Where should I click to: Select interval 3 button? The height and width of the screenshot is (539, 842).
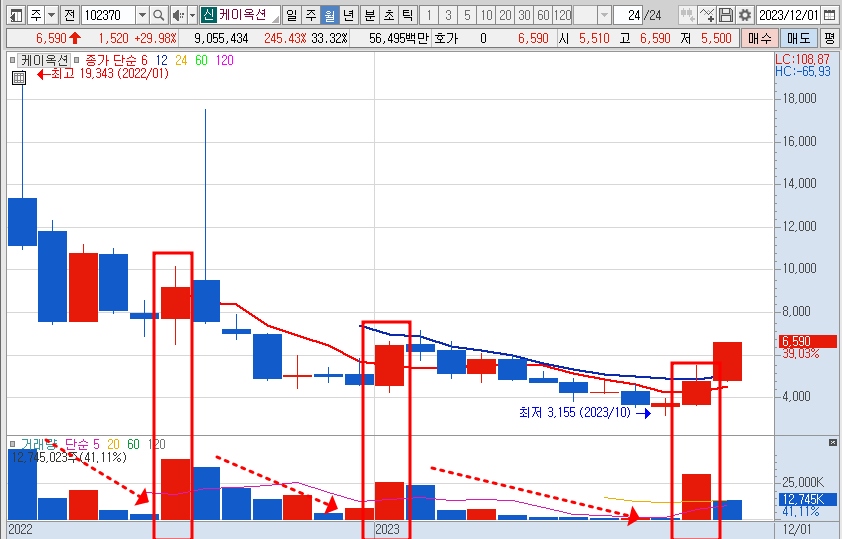pyautogui.click(x=448, y=15)
